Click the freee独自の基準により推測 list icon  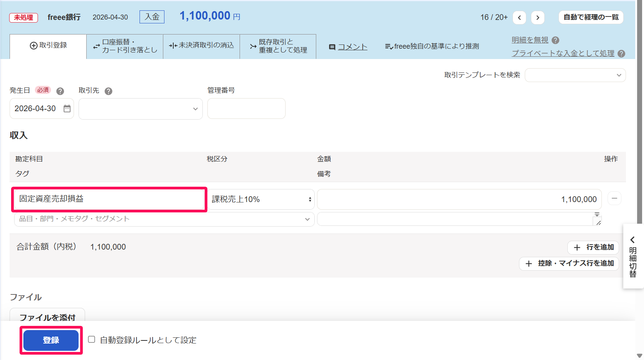pyautogui.click(x=389, y=46)
